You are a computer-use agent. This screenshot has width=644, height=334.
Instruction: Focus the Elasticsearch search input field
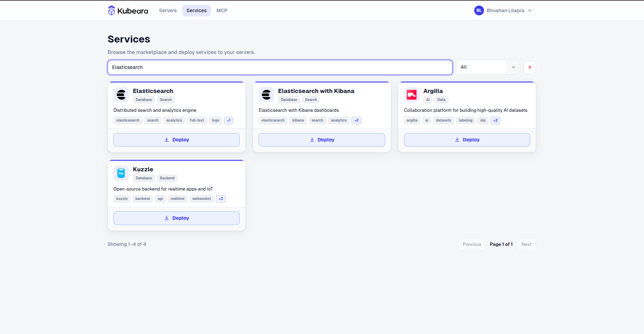coord(280,67)
